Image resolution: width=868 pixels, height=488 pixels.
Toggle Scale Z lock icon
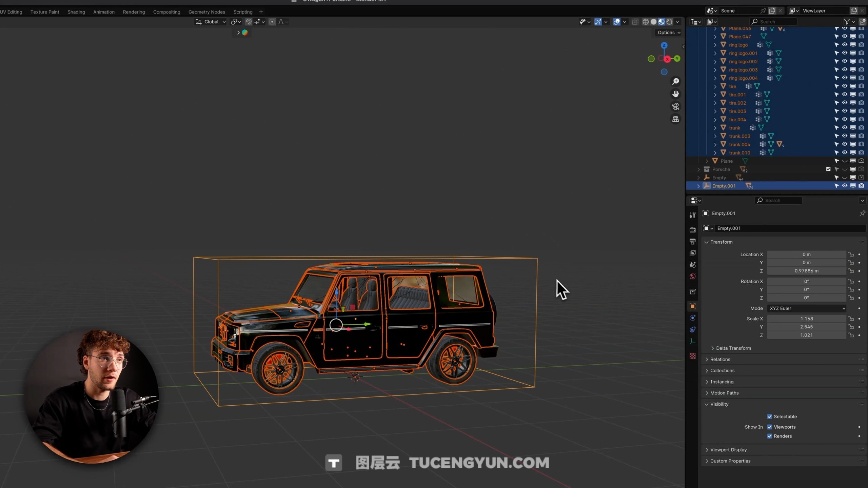851,335
